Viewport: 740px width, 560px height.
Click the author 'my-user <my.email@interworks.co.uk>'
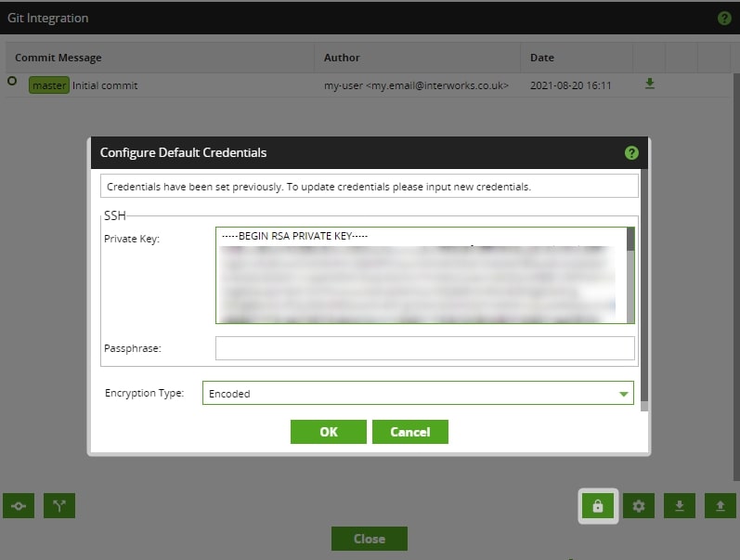click(416, 85)
